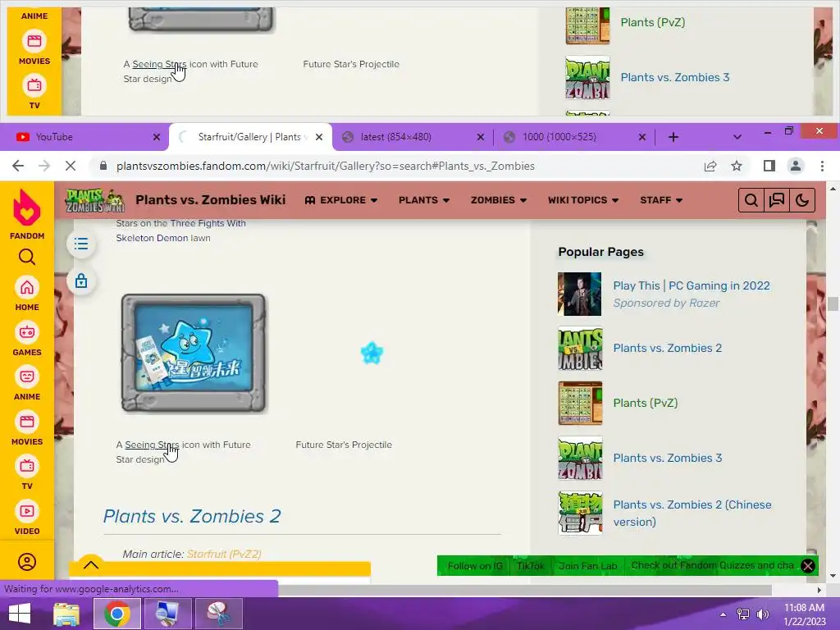Click the Plants vs. Zombies 2 thumbnail

click(580, 349)
